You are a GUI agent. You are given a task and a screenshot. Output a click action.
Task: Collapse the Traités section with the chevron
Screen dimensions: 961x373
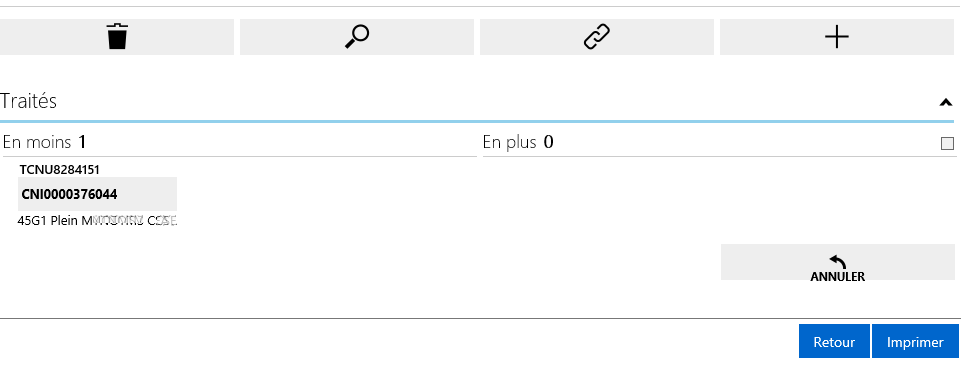946,102
